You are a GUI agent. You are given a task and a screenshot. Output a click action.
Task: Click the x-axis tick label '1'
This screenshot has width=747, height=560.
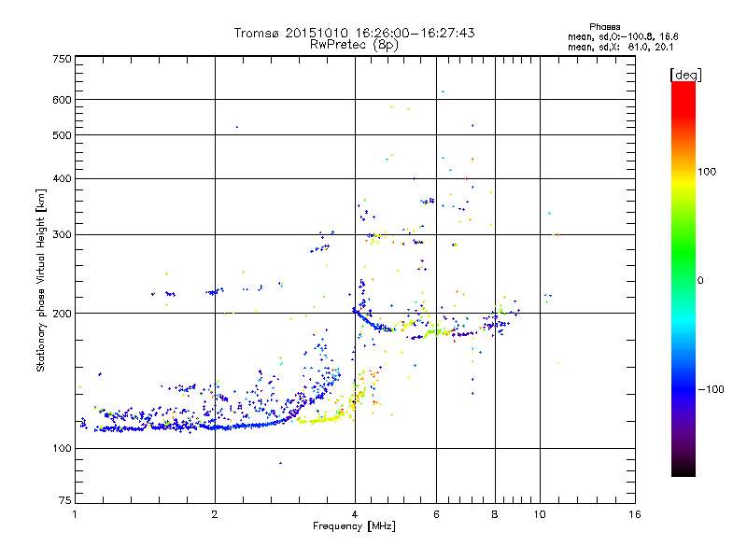click(75, 514)
